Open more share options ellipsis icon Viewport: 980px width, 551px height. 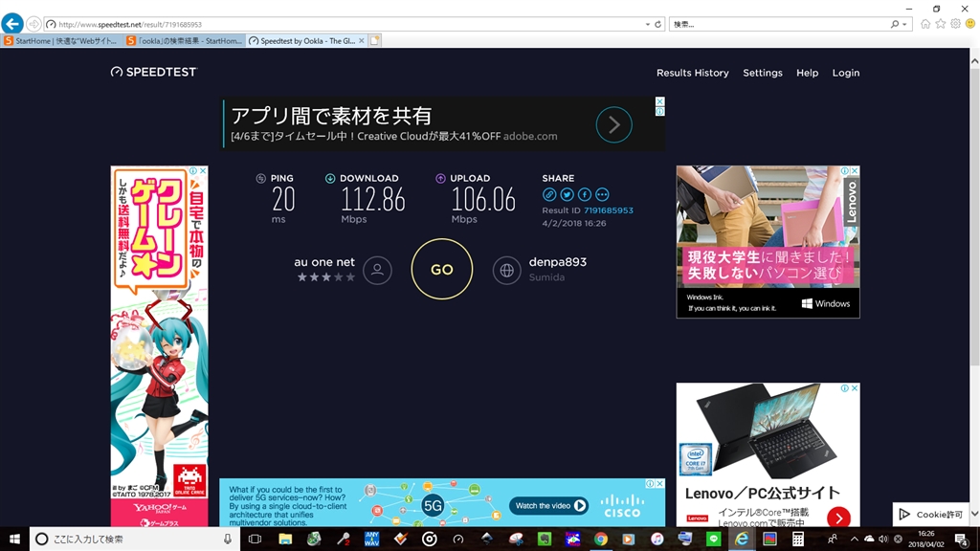click(x=602, y=194)
